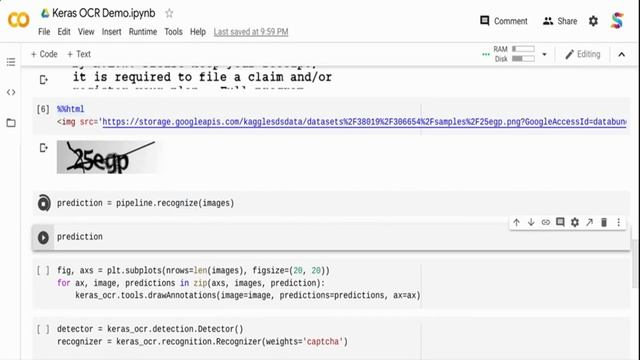The image size is (640, 360).
Task: Open the Editing mode menu
Action: click(582, 54)
